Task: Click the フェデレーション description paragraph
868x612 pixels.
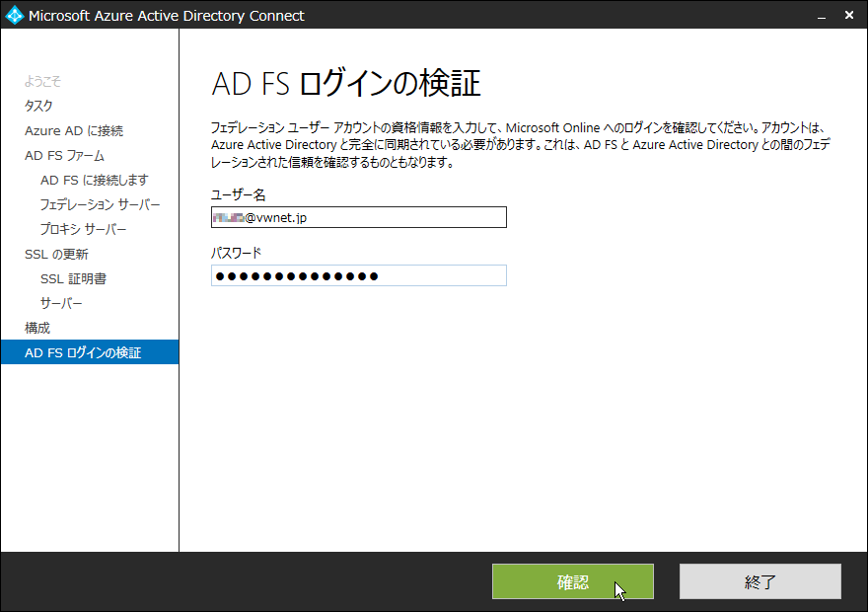Action: point(521,145)
